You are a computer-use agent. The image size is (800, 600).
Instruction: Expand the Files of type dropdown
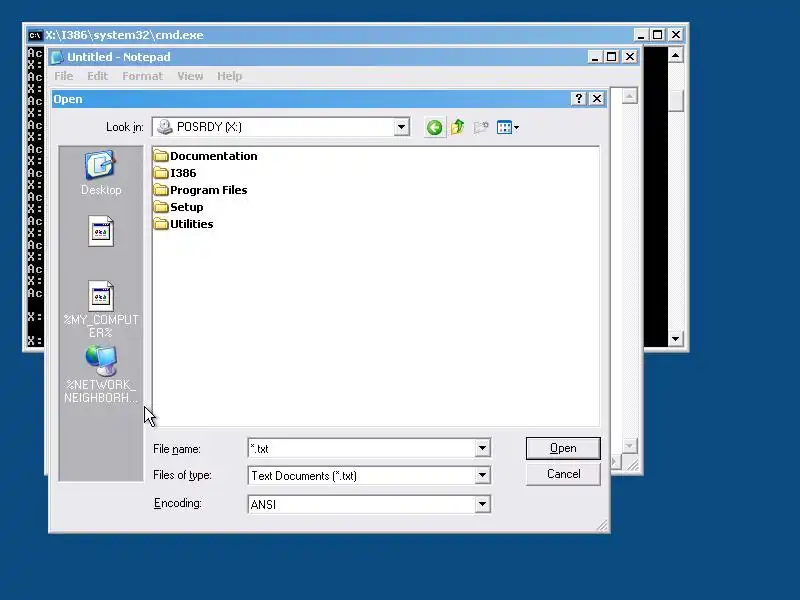coord(482,476)
